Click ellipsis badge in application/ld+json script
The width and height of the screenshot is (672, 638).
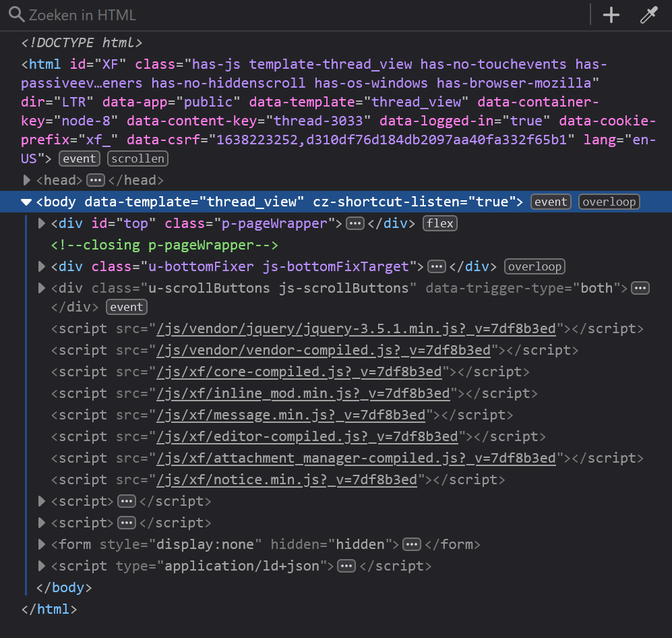[346, 566]
